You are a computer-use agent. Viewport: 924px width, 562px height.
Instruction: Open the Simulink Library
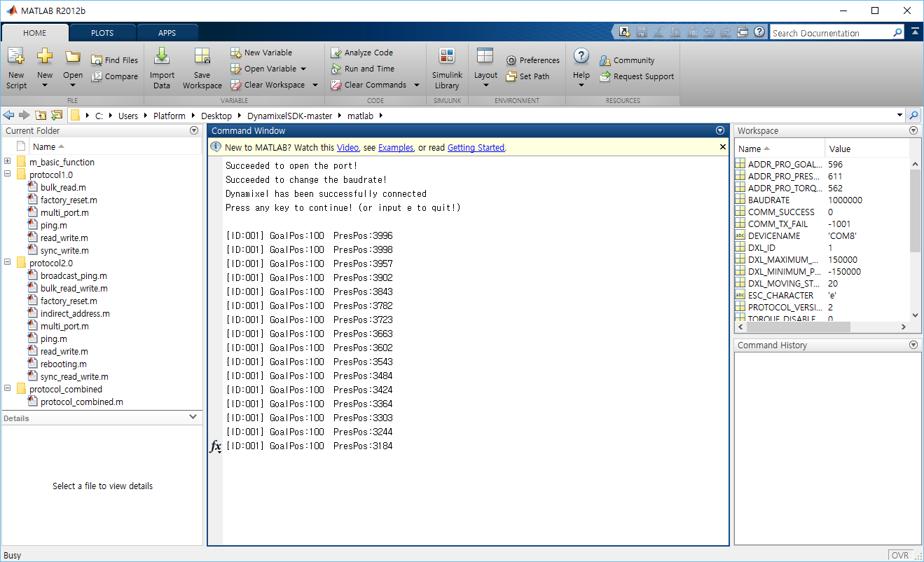(447, 68)
